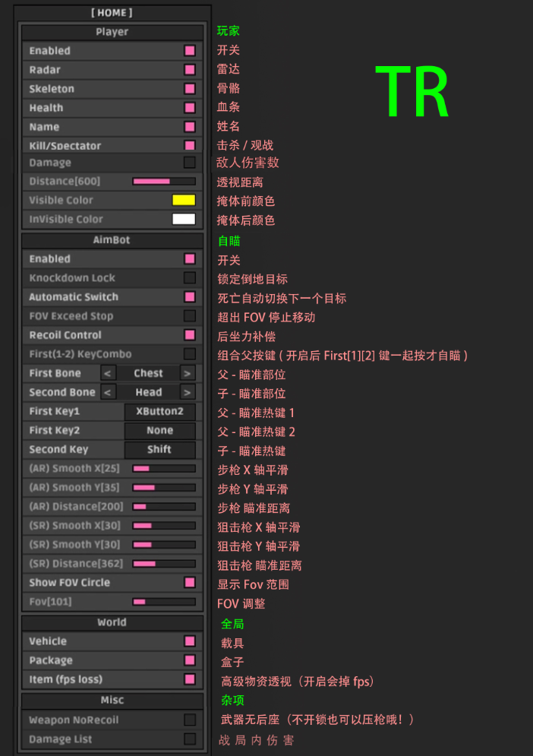Enable the Damage checkbox
The height and width of the screenshot is (756, 533).
point(189,163)
